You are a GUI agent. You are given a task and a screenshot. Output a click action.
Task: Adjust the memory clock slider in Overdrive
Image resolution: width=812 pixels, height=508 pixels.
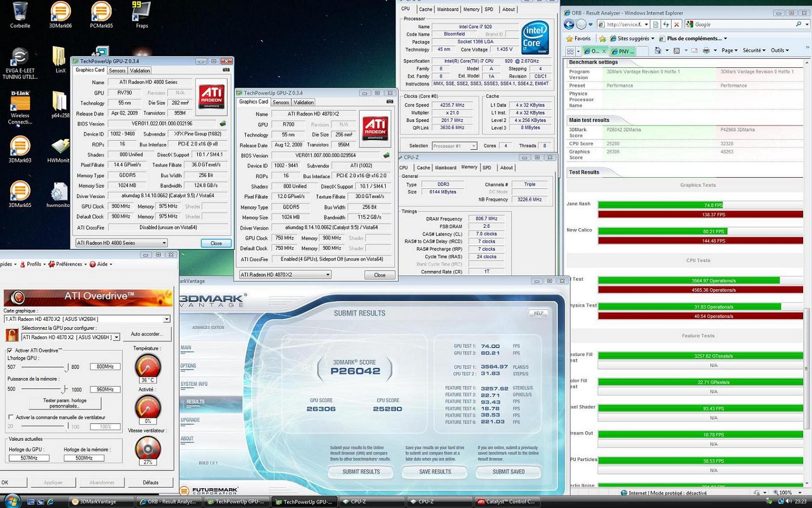[x=64, y=389]
